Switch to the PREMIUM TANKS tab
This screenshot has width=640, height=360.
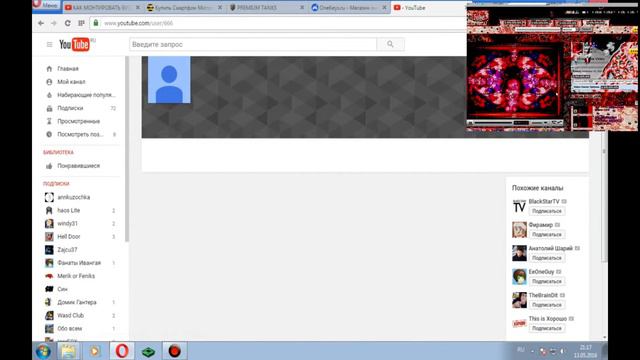pyautogui.click(x=266, y=7)
